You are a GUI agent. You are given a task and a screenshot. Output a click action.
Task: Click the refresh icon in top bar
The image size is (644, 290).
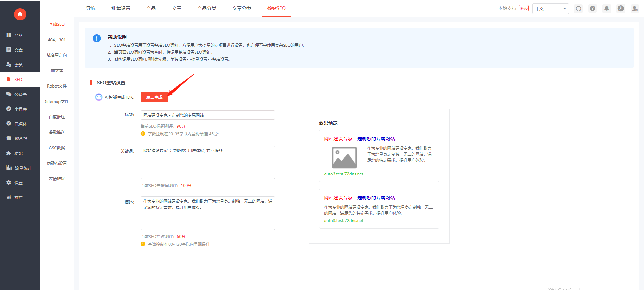click(x=578, y=9)
